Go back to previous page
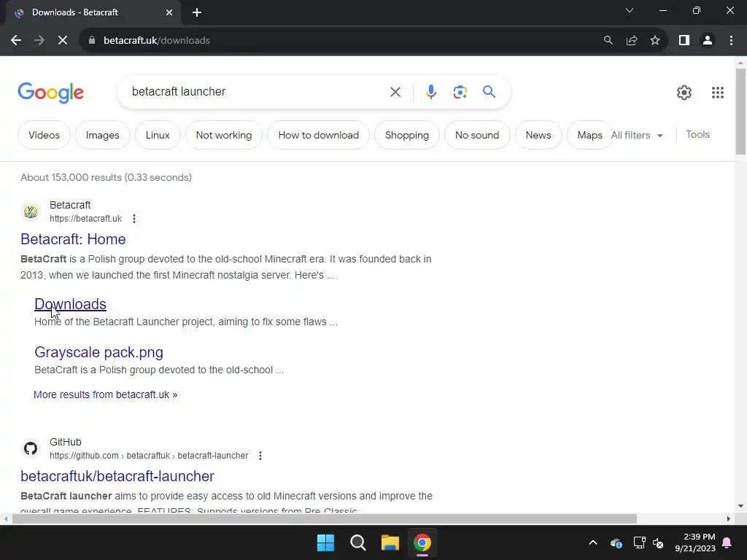This screenshot has width=747, height=560. coord(16,41)
